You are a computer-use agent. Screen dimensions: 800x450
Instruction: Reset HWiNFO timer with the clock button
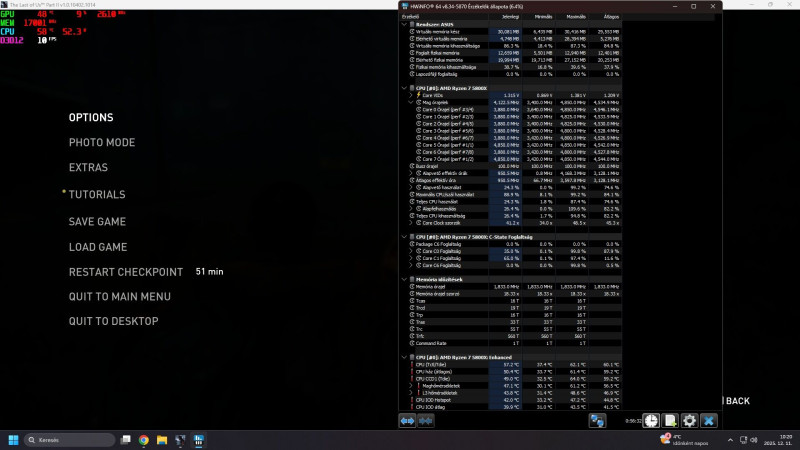pos(651,421)
